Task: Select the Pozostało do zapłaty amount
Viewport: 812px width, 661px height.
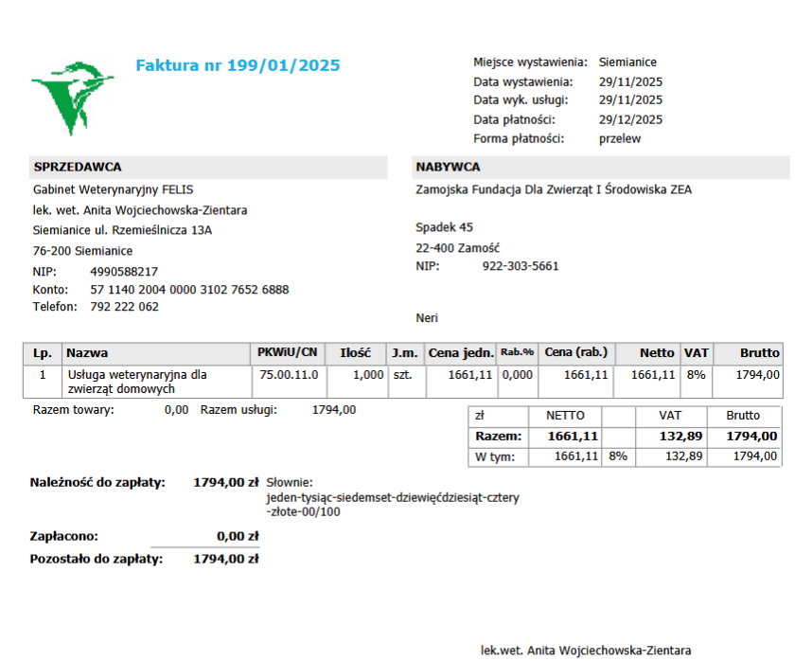Action: point(225,559)
